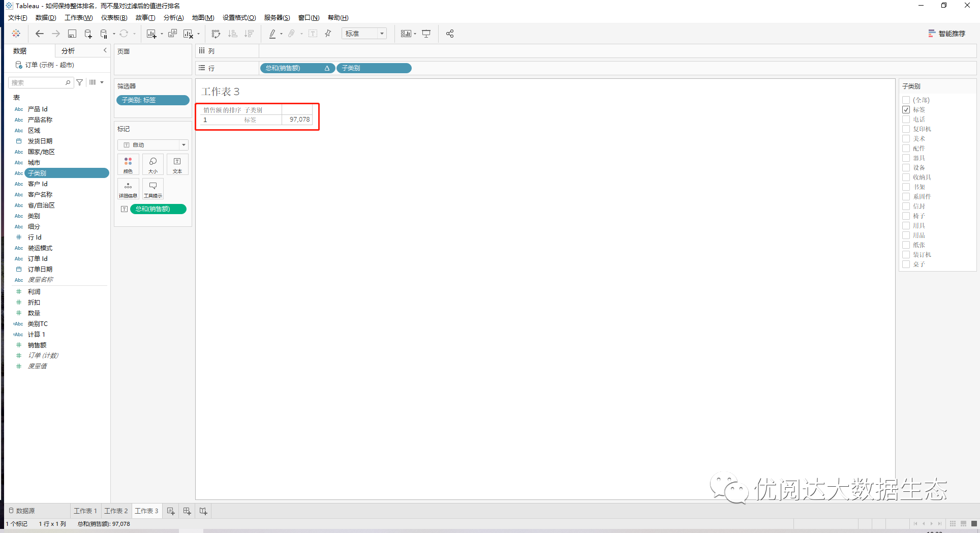Select the 利润 measure field
This screenshot has width=980, height=533.
pos(34,292)
